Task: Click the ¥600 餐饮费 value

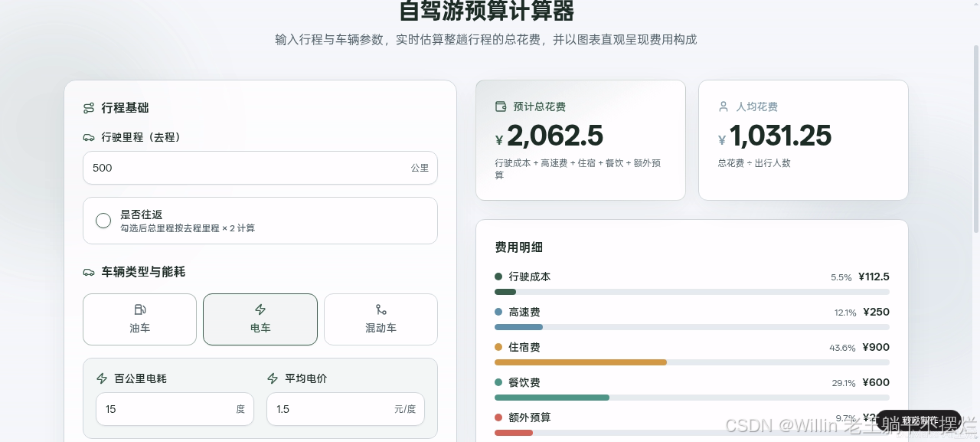Action: [x=876, y=382]
